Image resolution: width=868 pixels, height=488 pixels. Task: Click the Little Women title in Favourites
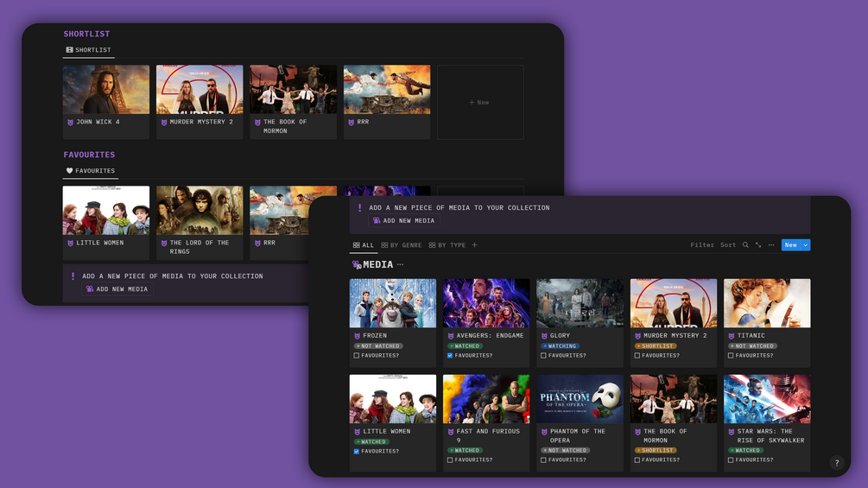pos(99,243)
